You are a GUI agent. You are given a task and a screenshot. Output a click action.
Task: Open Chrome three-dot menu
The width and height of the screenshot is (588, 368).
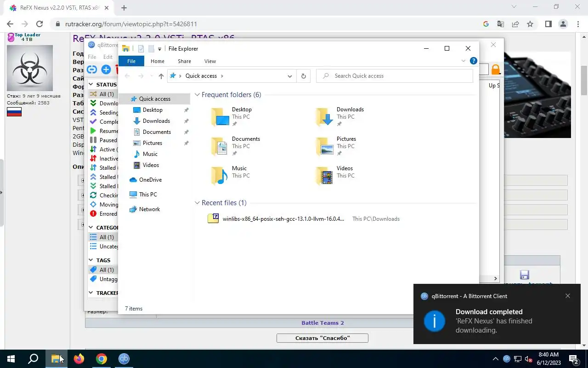(x=577, y=24)
